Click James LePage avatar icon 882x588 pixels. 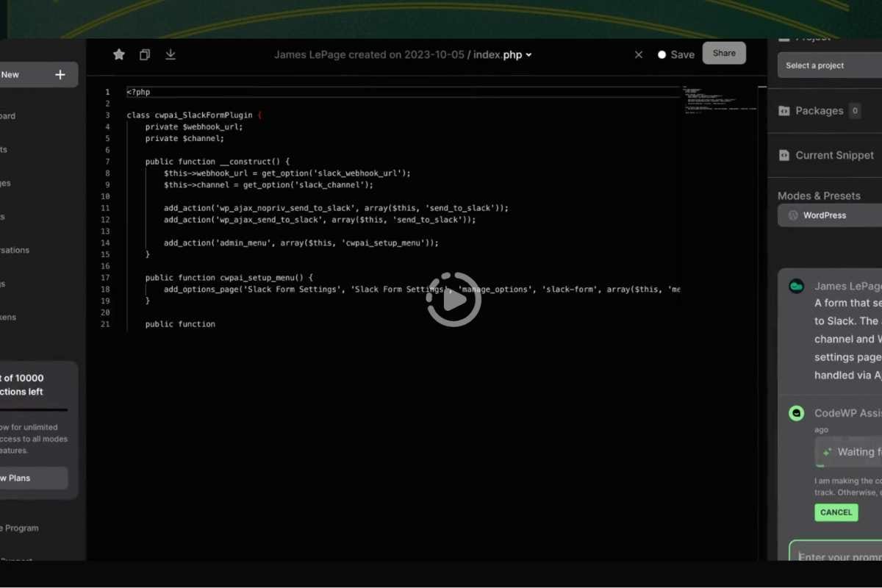(x=796, y=286)
